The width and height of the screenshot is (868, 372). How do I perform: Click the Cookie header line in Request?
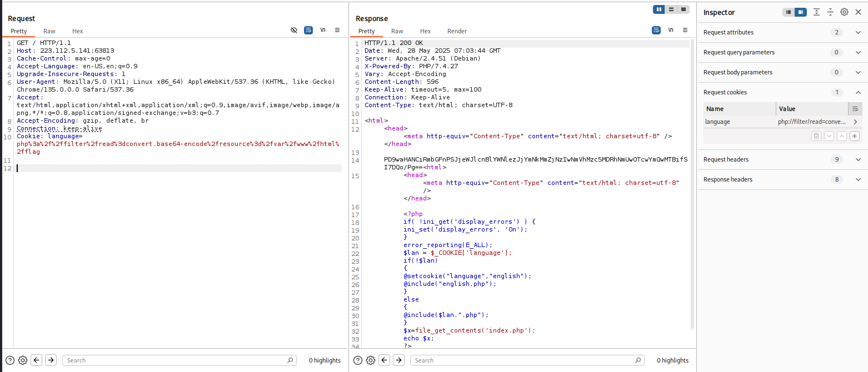pos(179,144)
